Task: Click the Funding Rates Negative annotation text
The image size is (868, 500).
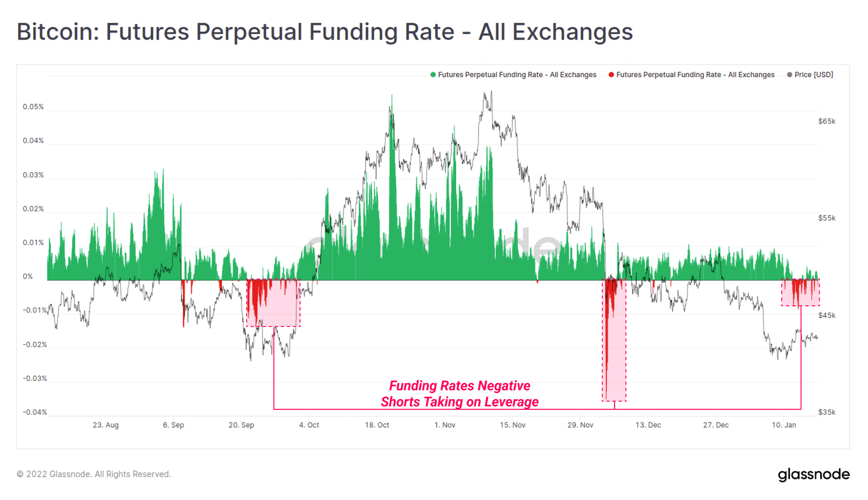Action: coord(459,385)
